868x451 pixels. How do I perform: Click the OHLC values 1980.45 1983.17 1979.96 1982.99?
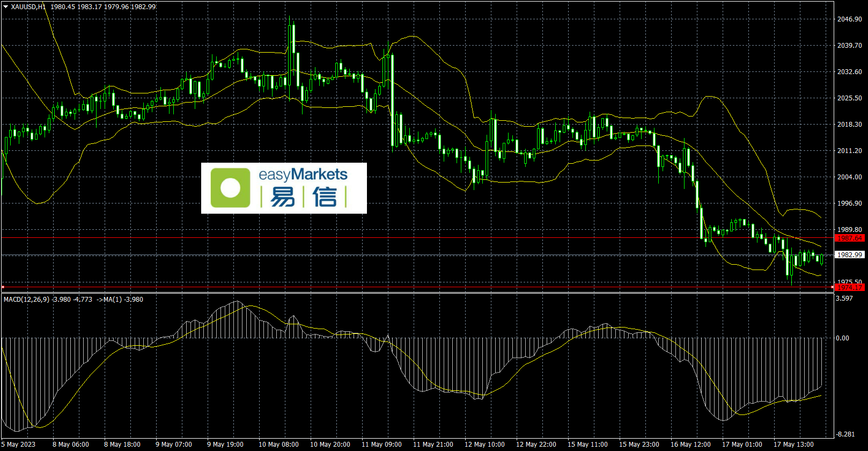[103, 7]
